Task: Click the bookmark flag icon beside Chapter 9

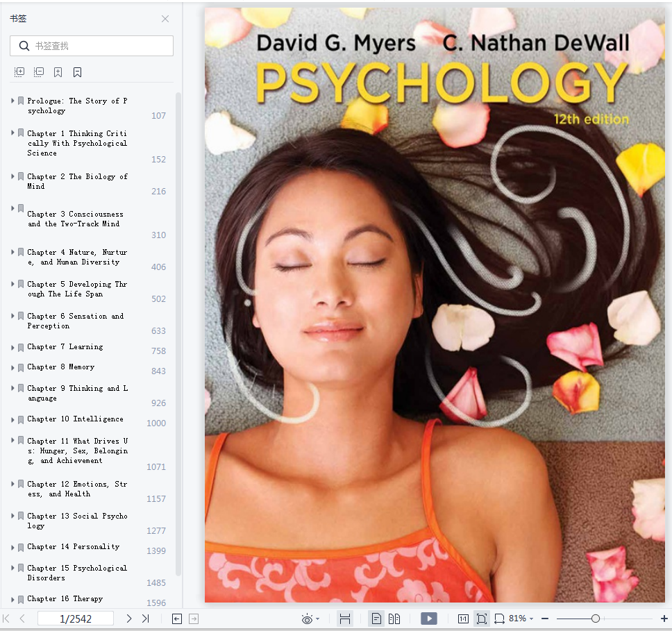Action: pos(21,388)
